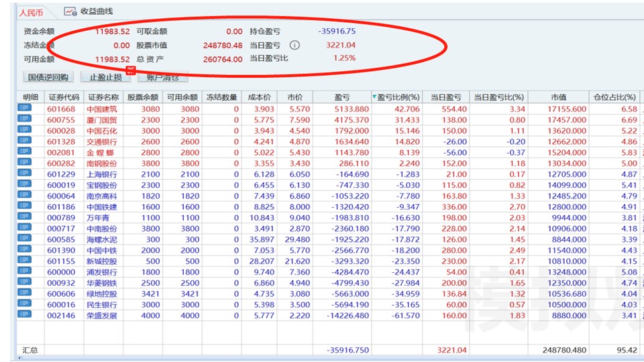Sort by 盈亏 column header

pyautogui.click(x=341, y=97)
